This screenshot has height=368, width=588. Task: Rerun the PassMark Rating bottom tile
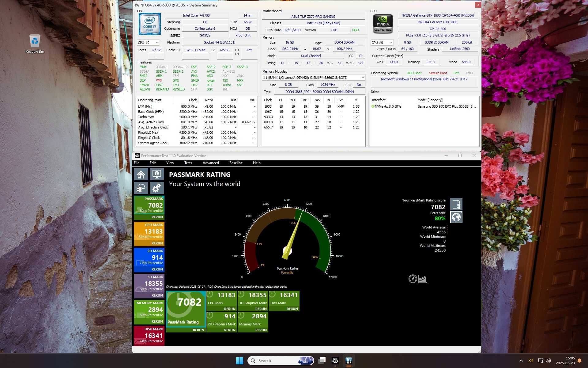pos(198,330)
